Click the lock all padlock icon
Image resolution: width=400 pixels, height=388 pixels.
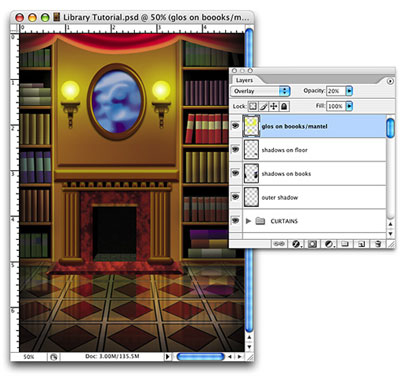click(x=284, y=106)
